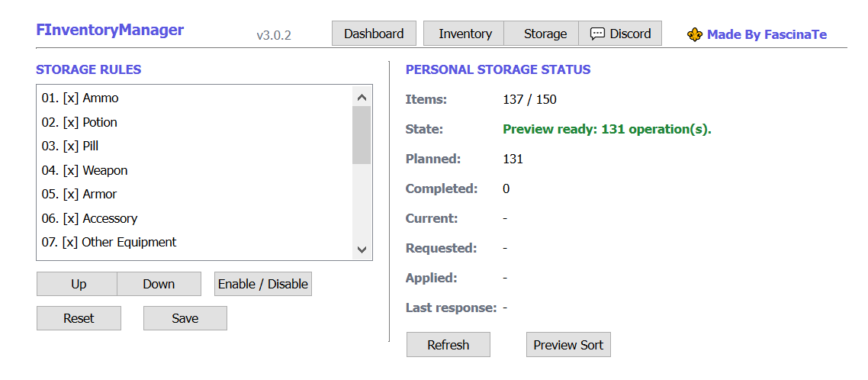Open the Dashboard tab
This screenshot has height=380, width=868.
coord(375,34)
